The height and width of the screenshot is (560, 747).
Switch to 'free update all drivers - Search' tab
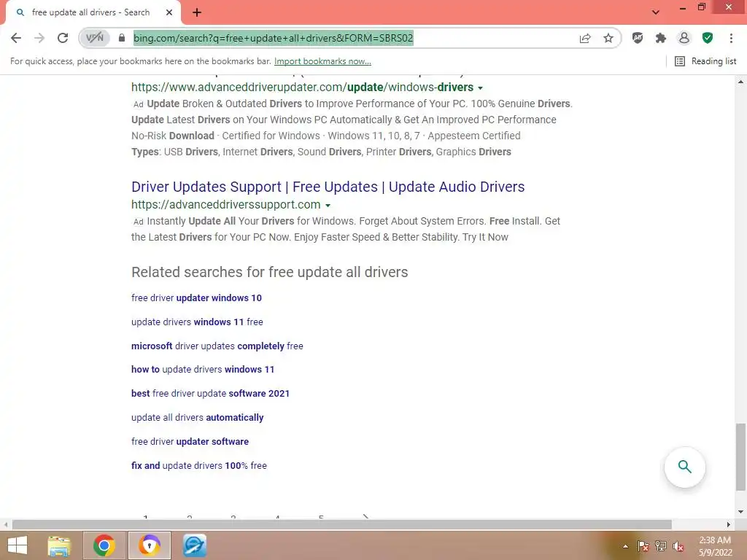90,12
